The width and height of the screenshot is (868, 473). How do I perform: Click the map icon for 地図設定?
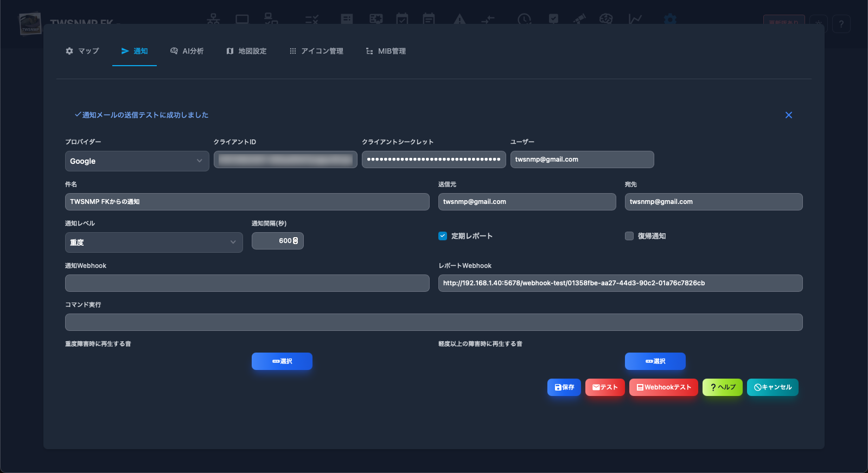[x=230, y=51]
